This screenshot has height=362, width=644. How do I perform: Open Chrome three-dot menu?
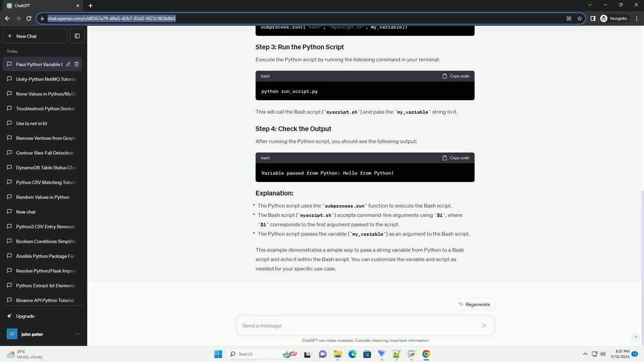(x=636, y=19)
